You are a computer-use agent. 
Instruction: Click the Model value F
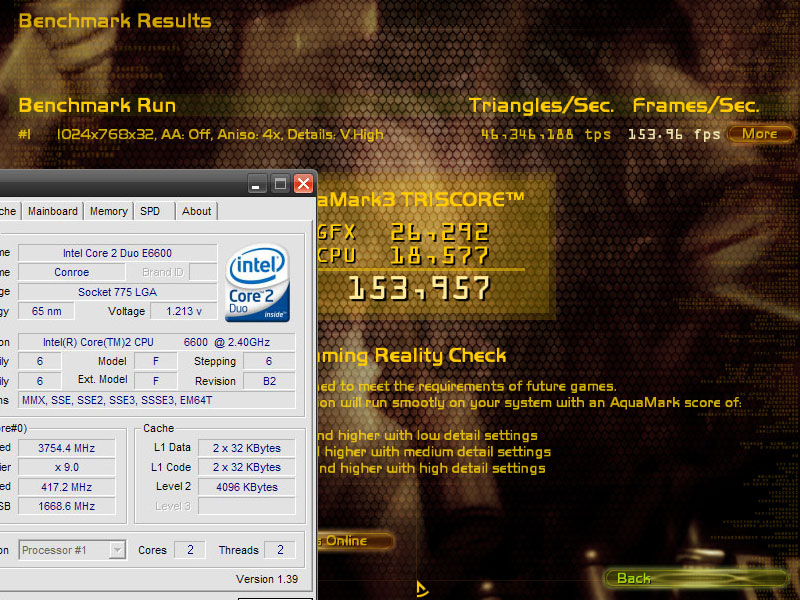coord(156,361)
